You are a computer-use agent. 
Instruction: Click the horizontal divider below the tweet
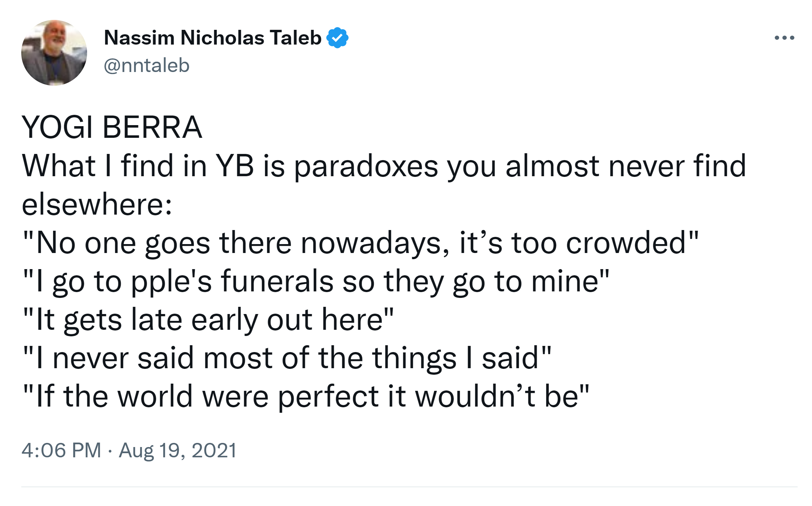tap(409, 487)
